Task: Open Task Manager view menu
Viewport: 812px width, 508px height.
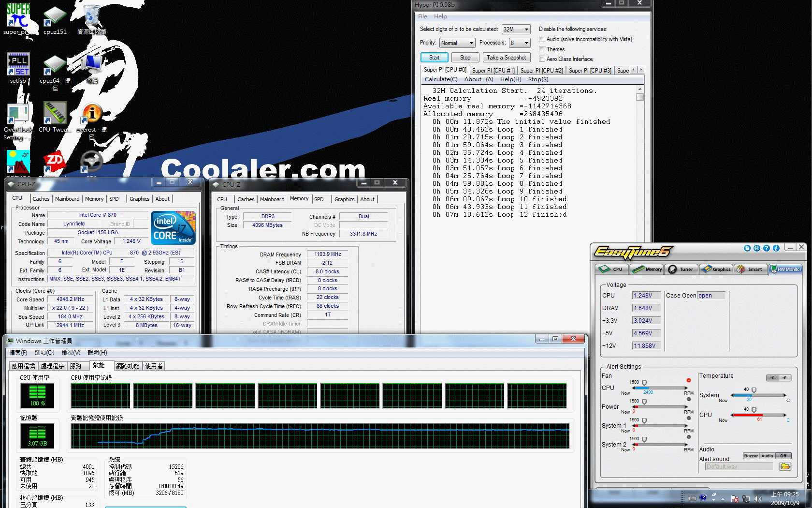Action: 71,353
